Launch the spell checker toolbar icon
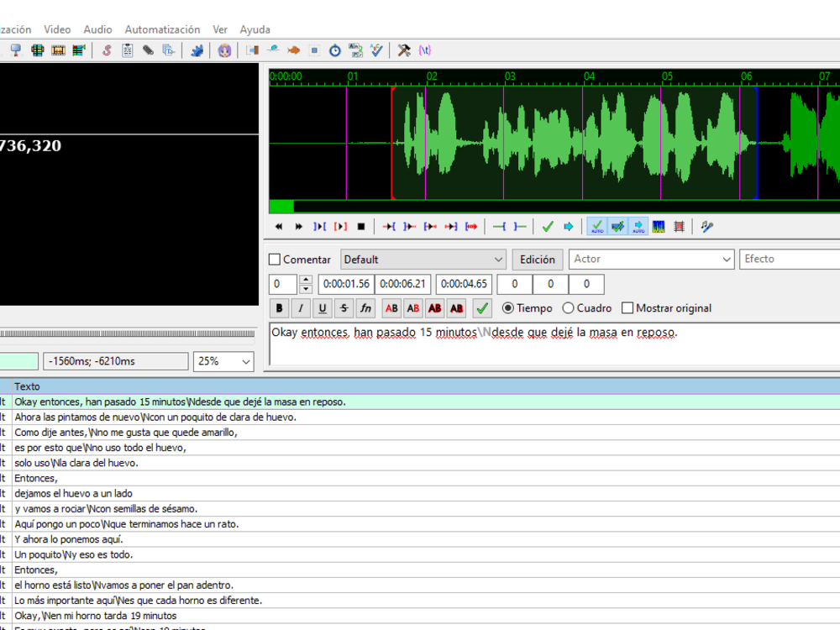 [376, 50]
